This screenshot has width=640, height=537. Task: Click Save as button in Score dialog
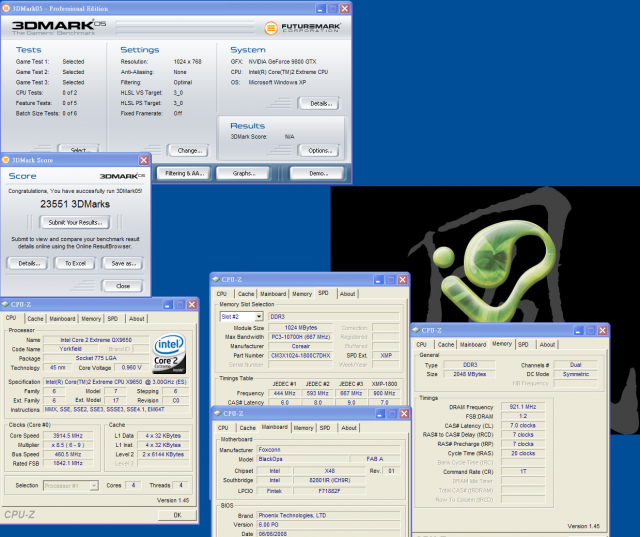click(x=123, y=264)
